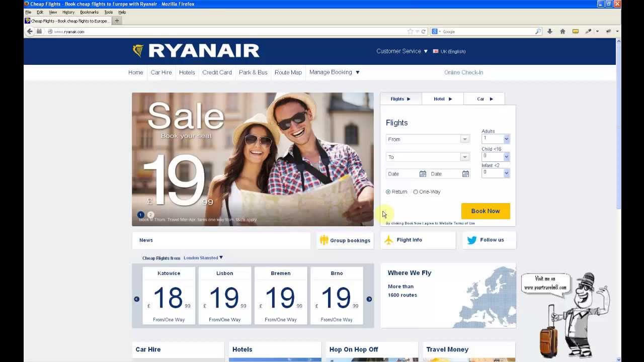644x362 pixels.
Task: Click the Lisbon £19.99 fare card
Action: [x=225, y=296]
